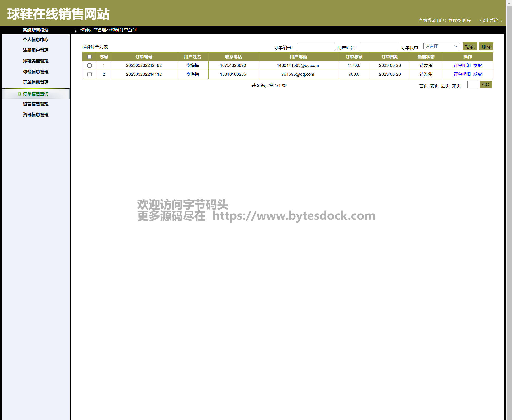This screenshot has height=420, width=512.
Task: Click 发货 for the second order
Action: point(477,74)
